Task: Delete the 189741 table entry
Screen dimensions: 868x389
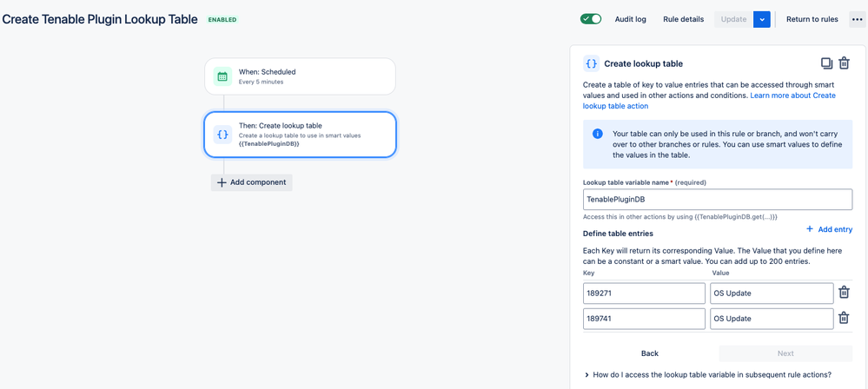Action: [x=844, y=319]
